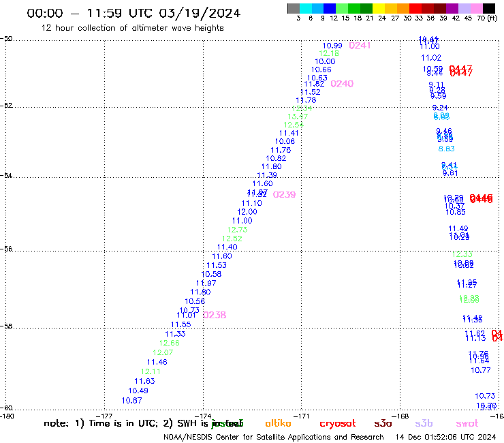Click the wave height value 11.33
The height and width of the screenshot is (443, 504).
[175, 334]
